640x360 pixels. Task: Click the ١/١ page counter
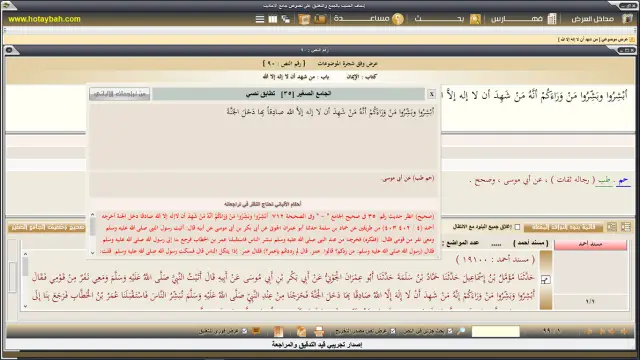pyautogui.click(x=590, y=301)
